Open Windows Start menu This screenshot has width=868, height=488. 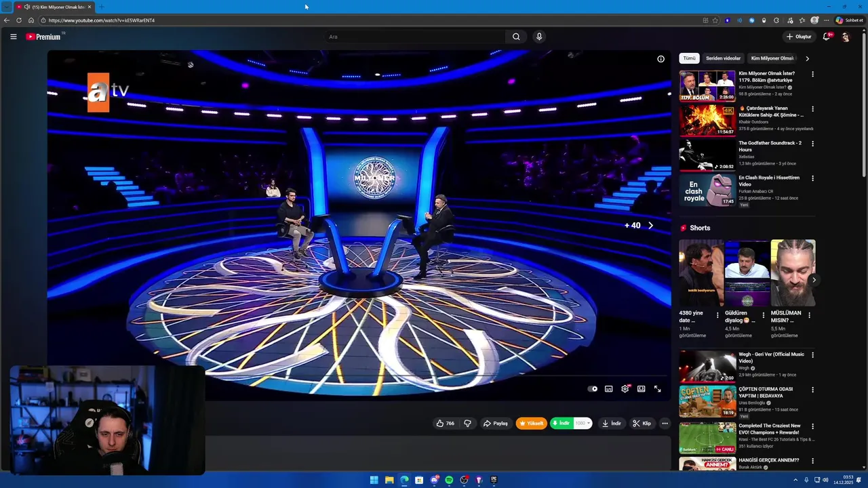pyautogui.click(x=374, y=480)
